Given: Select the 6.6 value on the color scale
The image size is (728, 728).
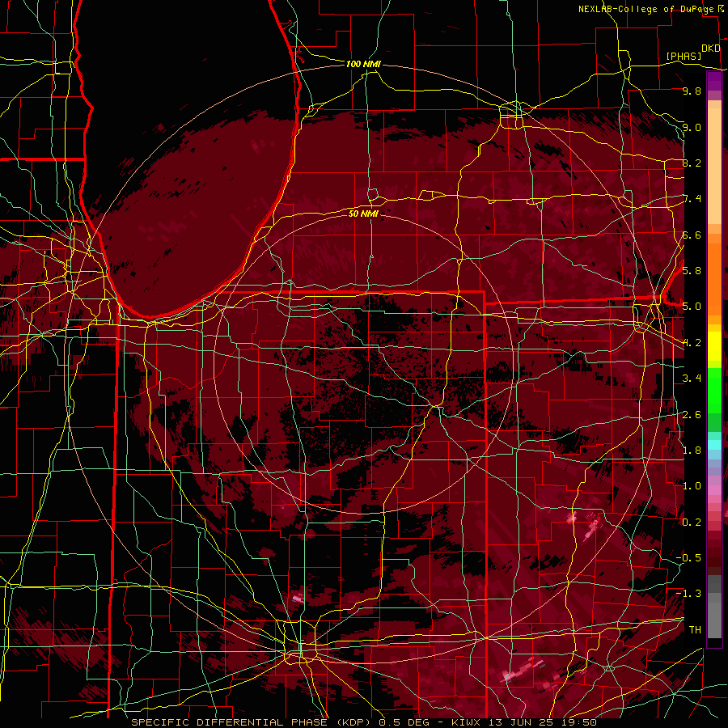Looking at the screenshot, I should (692, 235).
